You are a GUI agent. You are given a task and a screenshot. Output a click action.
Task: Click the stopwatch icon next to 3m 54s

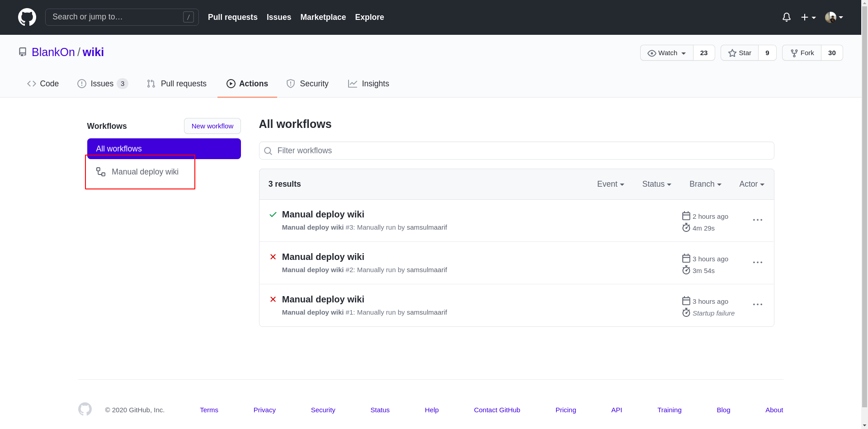[686, 270]
